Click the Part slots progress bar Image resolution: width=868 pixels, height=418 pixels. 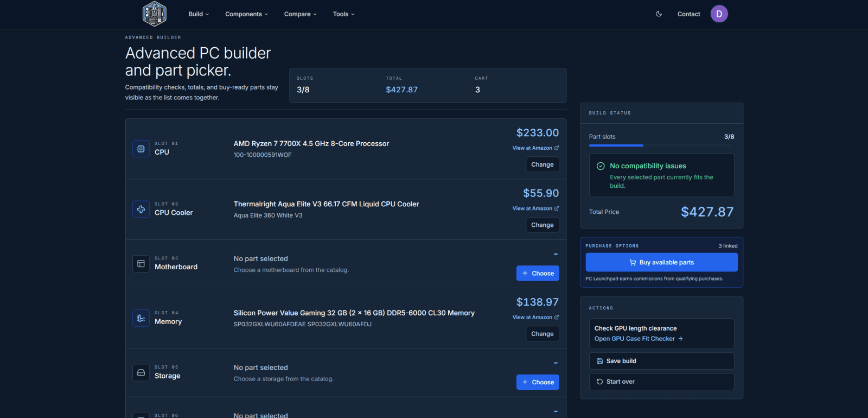click(x=662, y=145)
